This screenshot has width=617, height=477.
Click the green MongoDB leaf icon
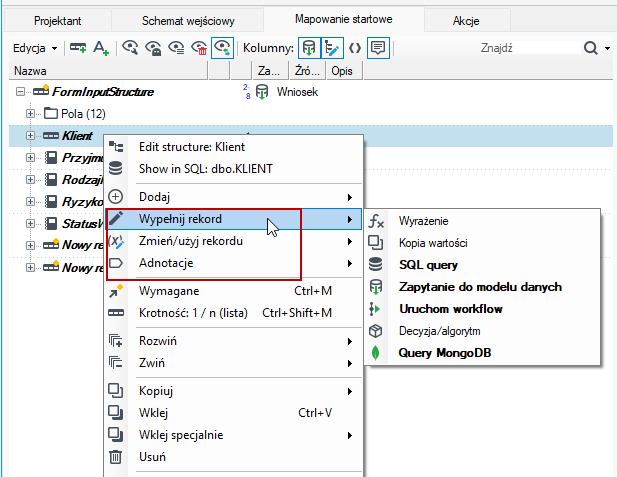(376, 353)
